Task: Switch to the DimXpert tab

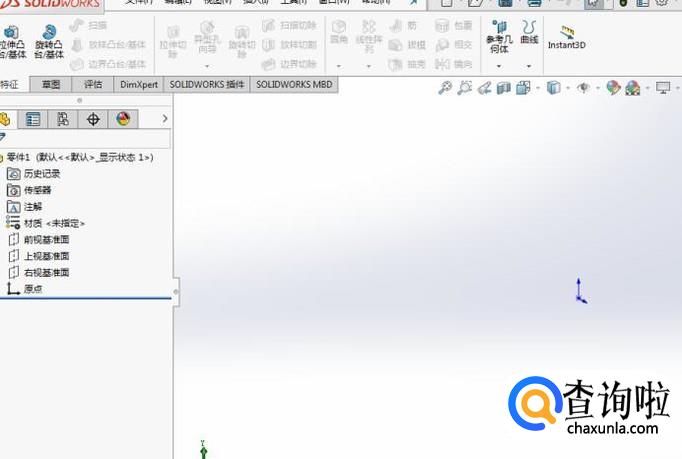Action: pyautogui.click(x=139, y=84)
